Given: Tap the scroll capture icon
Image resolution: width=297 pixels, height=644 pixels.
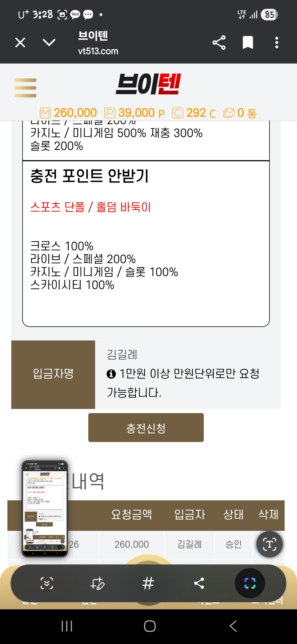Looking at the screenshot, I should click(x=47, y=583).
